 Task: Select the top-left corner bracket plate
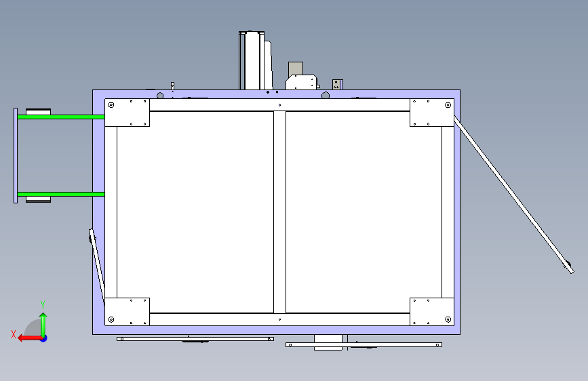127,113
